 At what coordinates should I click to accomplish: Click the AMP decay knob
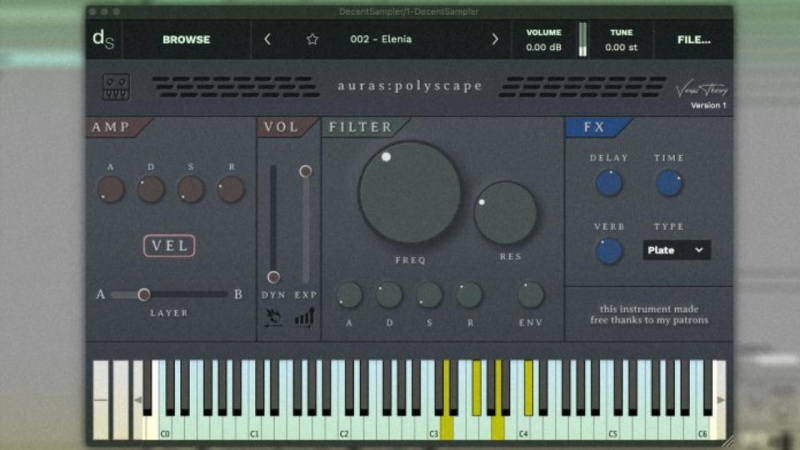pyautogui.click(x=151, y=189)
